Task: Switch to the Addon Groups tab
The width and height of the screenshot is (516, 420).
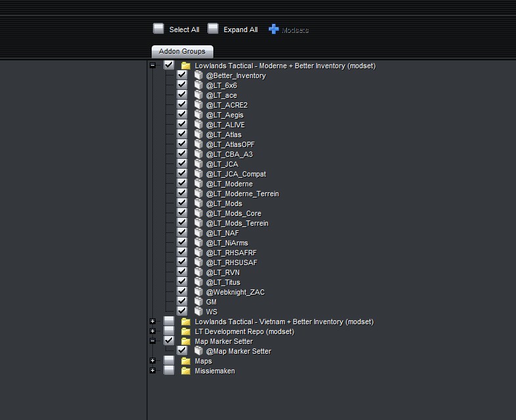Action: [182, 51]
